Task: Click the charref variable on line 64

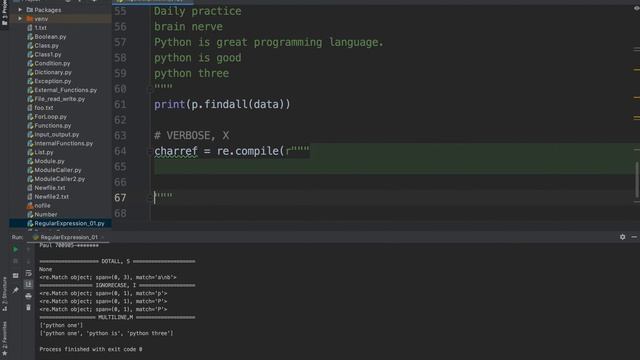Action: click(x=176, y=151)
